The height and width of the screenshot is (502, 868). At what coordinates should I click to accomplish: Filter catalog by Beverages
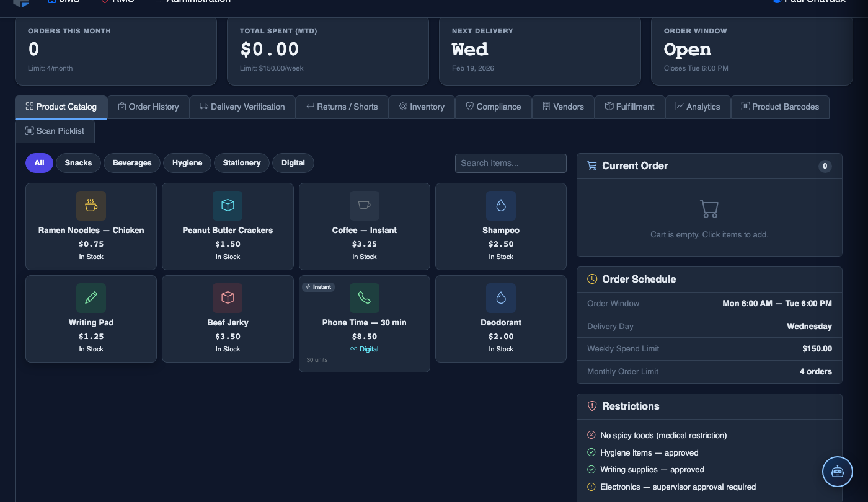point(132,163)
